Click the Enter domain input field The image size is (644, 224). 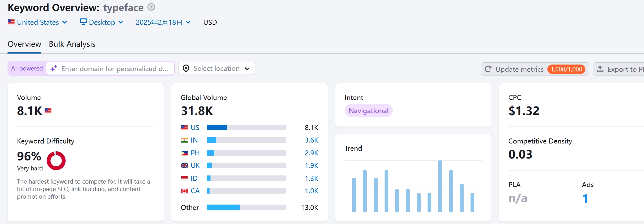[x=114, y=69]
